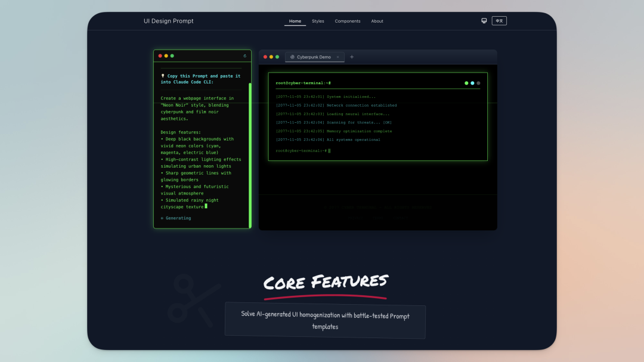The image size is (644, 362).
Task: Switch language using the 中文 button
Action: click(x=499, y=21)
